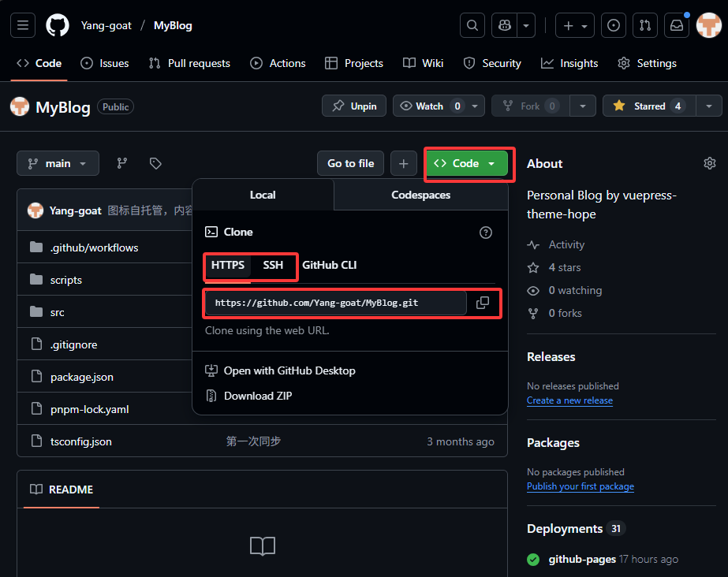Click the clone help question icon
This screenshot has width=728, height=577.
point(486,232)
